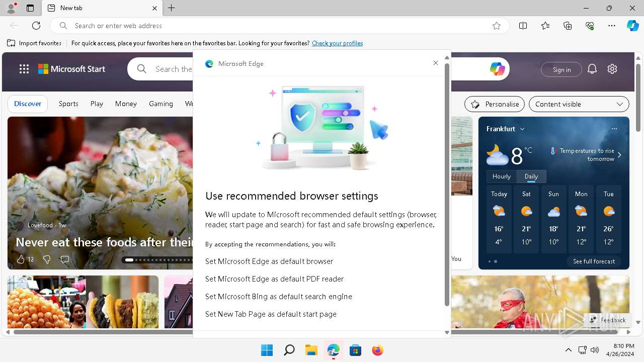Viewport: 644px width, 362px height.
Task: Open See full forecast link
Action: [594, 261]
